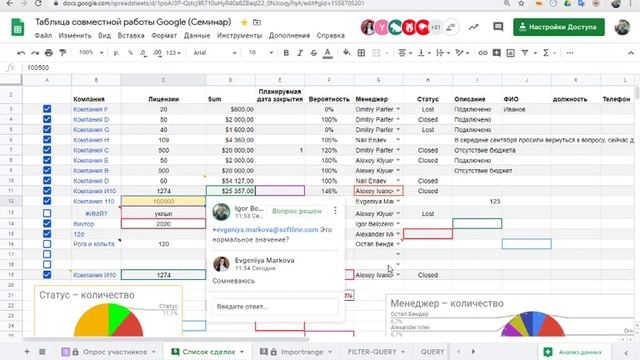Open manager dropdown arrow in row 3

(x=398, y=109)
